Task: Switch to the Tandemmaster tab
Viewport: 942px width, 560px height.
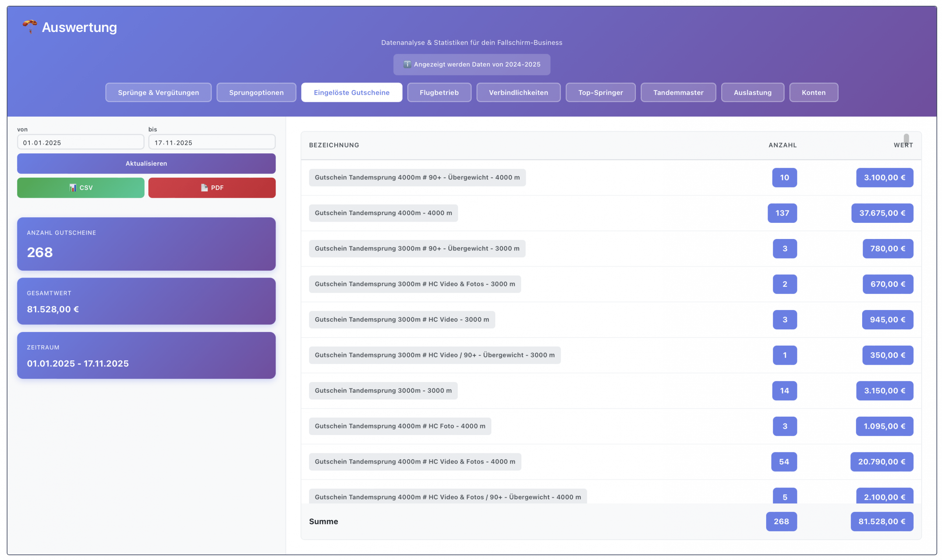Action: tap(678, 92)
